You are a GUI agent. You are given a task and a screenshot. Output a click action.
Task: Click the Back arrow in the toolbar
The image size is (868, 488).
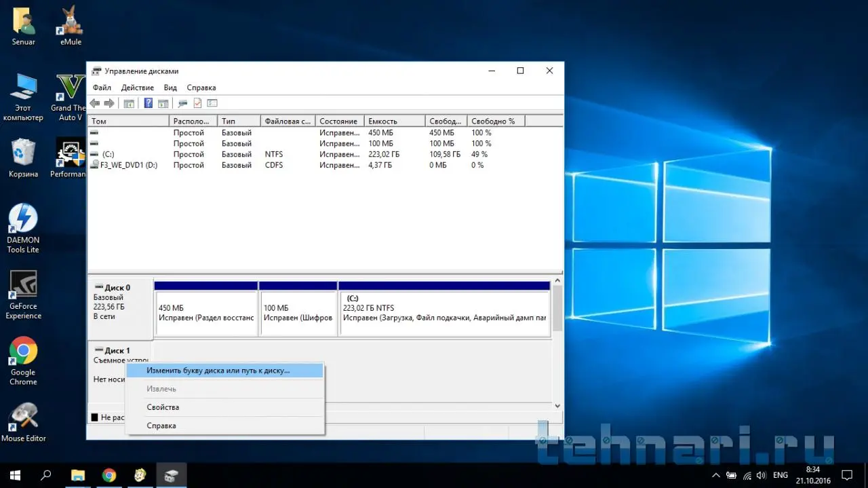94,103
